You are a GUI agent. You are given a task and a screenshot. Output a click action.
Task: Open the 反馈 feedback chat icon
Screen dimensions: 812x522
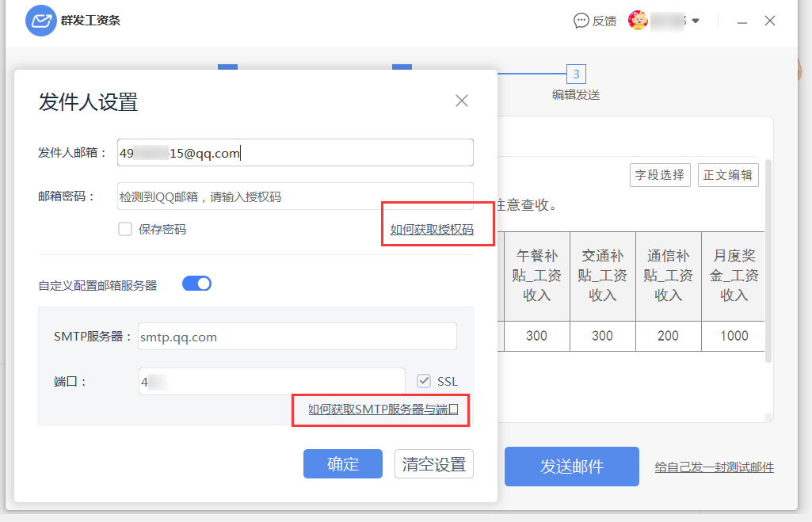pos(581,21)
